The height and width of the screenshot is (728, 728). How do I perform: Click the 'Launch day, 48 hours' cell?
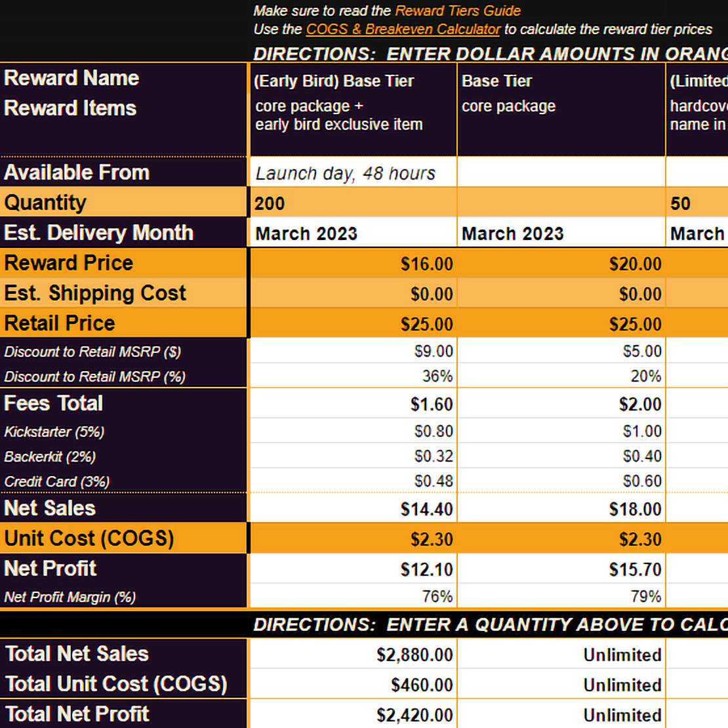(x=353, y=173)
